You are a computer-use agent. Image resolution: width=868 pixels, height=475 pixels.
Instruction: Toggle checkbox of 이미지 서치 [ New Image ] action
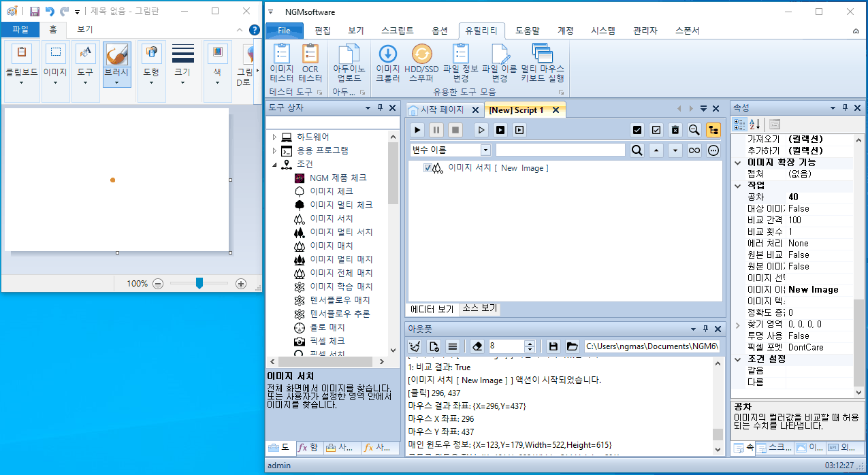[x=428, y=168]
